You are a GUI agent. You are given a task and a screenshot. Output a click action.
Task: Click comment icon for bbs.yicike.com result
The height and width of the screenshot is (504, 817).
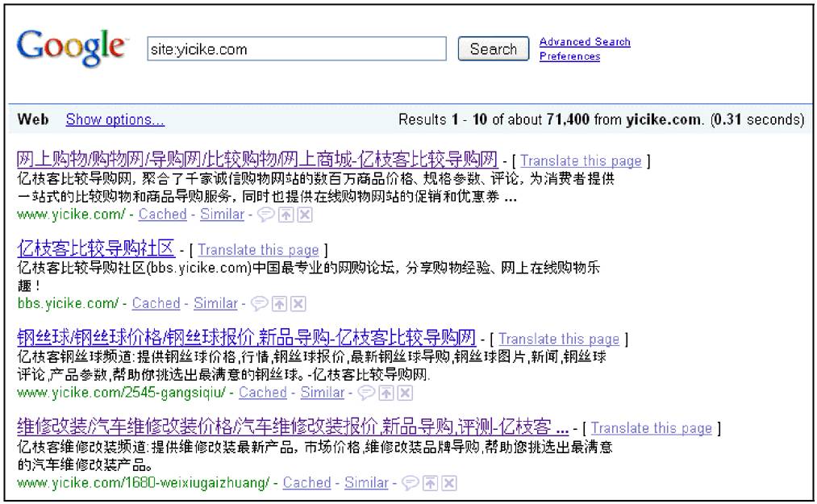click(259, 304)
